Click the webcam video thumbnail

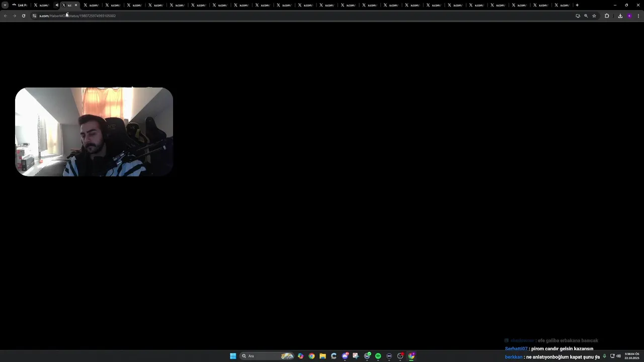click(x=94, y=132)
